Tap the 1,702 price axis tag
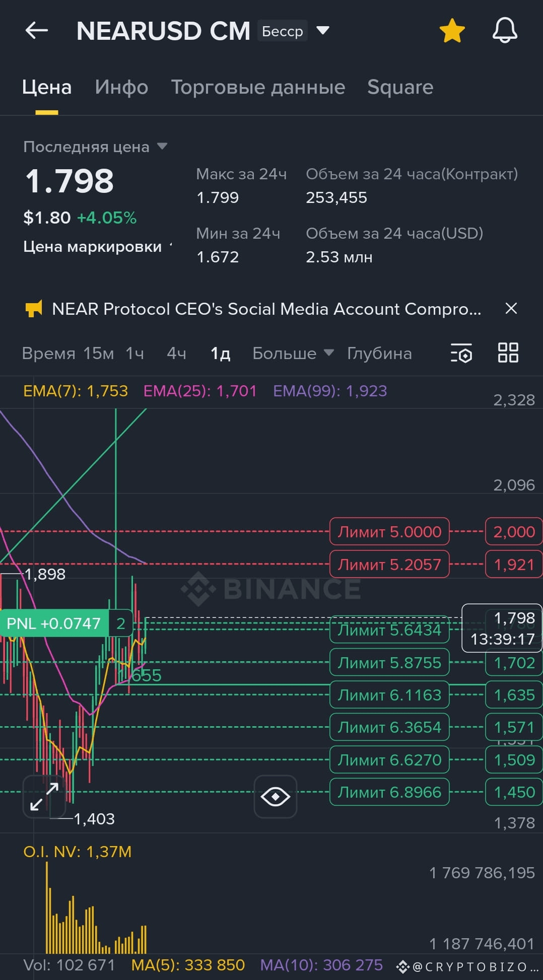This screenshot has width=543, height=980. 514,663
